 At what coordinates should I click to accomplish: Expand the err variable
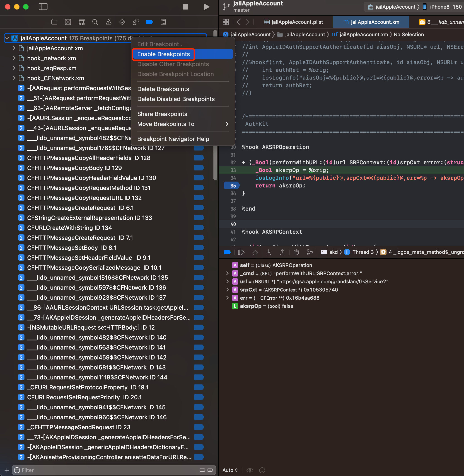point(227,298)
